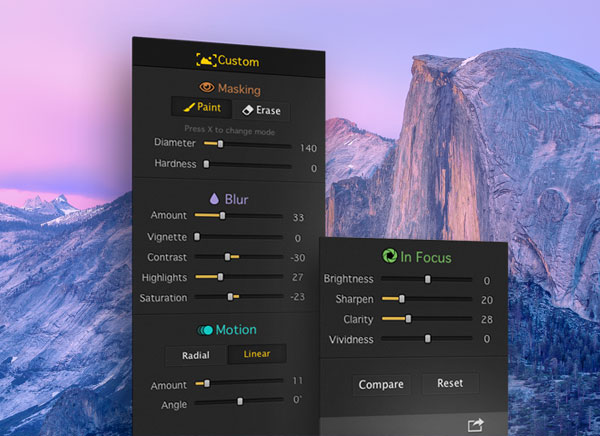Click the Blur Amount value 33
Screen dimensions: 600x436
coord(298,217)
